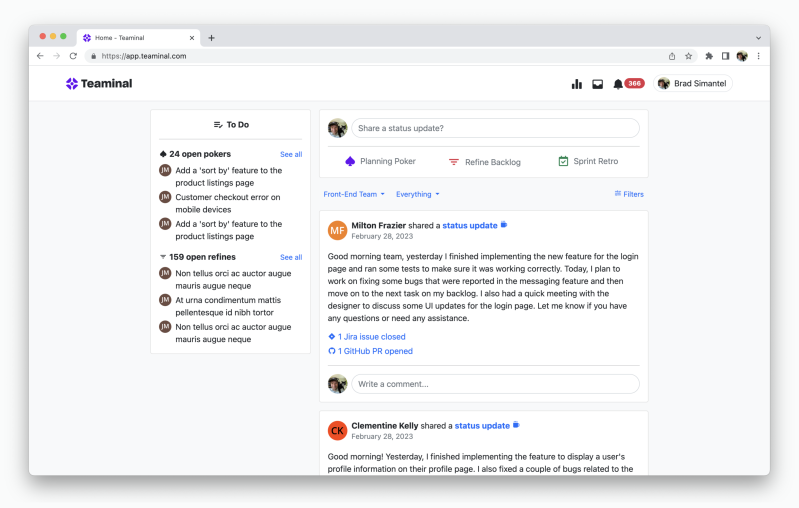Click the 24 open pokers heading
This screenshot has width=799, height=508.
[200, 154]
